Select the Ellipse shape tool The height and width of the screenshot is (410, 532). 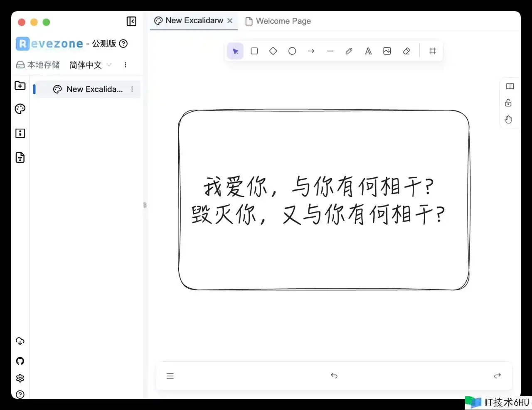[292, 51]
